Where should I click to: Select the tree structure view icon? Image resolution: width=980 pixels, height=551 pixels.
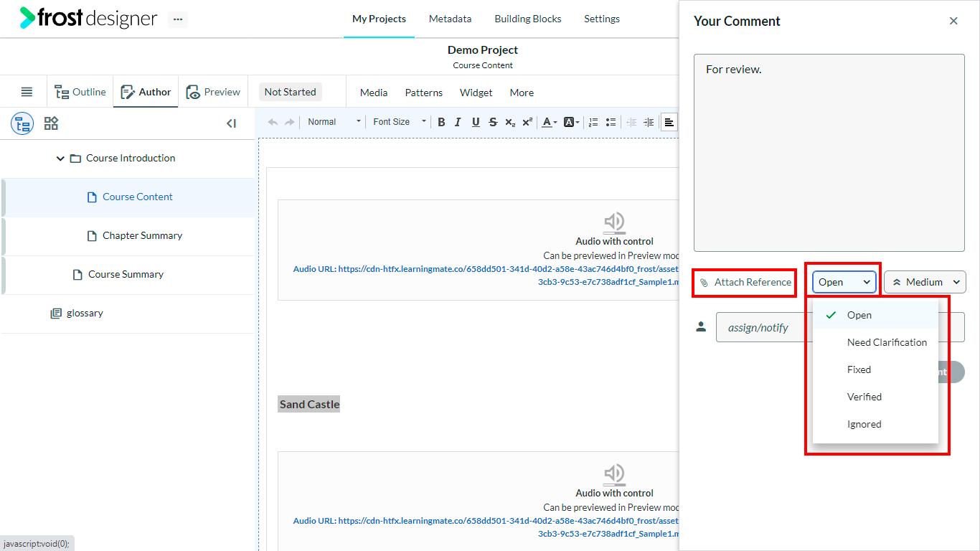coord(22,123)
